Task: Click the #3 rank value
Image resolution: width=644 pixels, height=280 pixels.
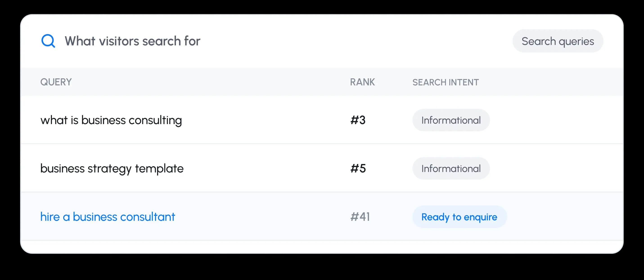Action: point(358,120)
